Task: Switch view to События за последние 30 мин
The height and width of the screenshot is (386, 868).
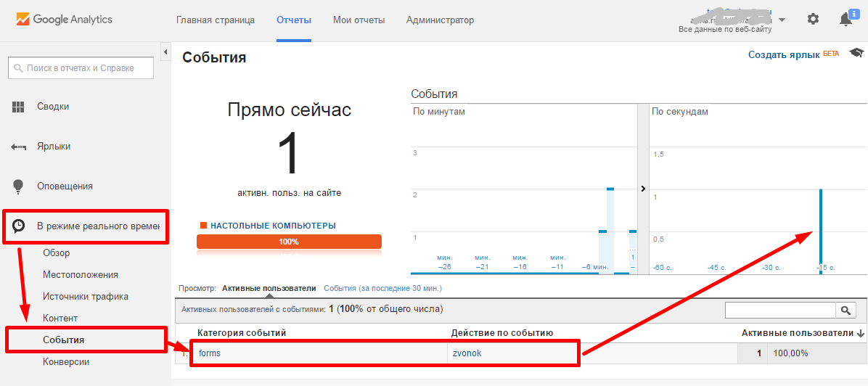Action: tap(383, 289)
